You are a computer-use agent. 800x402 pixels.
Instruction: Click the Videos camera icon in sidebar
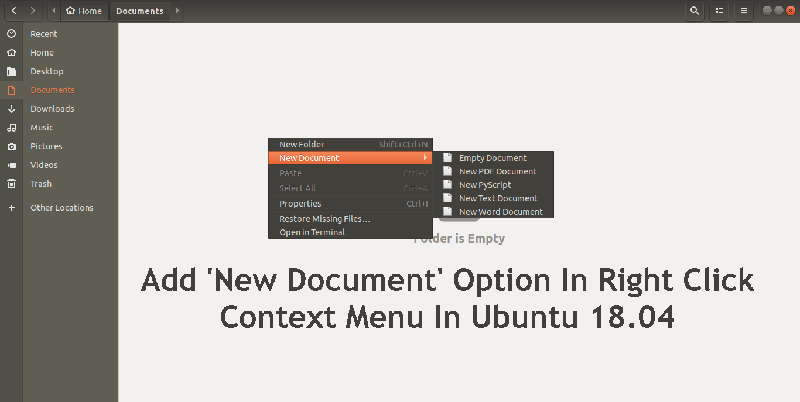tap(11, 165)
